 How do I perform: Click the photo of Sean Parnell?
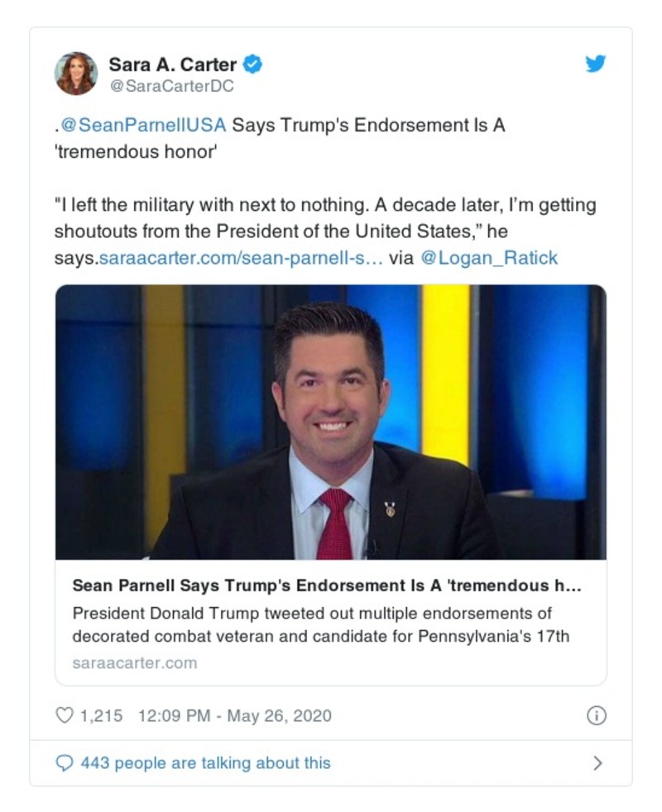click(331, 423)
